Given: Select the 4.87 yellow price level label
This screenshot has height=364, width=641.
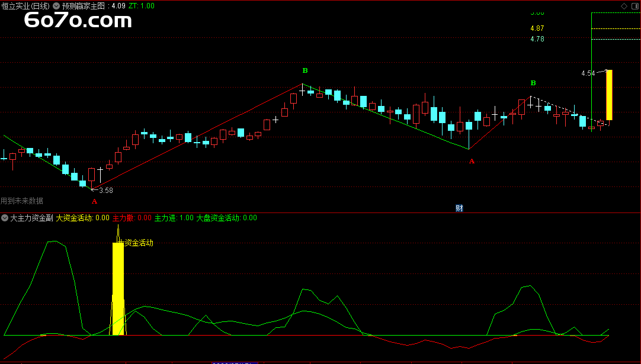Looking at the screenshot, I should pos(537,28).
